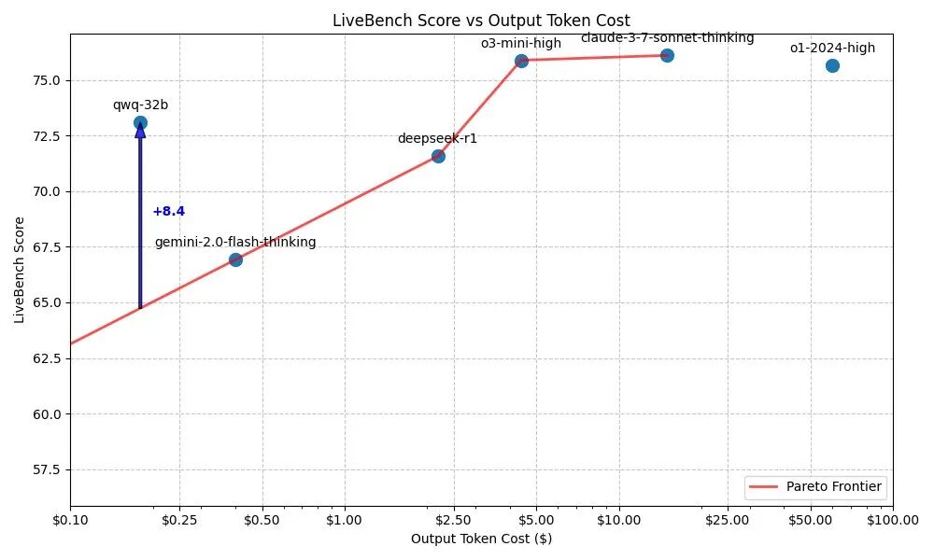Viewport: 934px width, 560px height.
Task: Click the 'claude-3-7-sonnet-thinking' label
Action: click(667, 38)
